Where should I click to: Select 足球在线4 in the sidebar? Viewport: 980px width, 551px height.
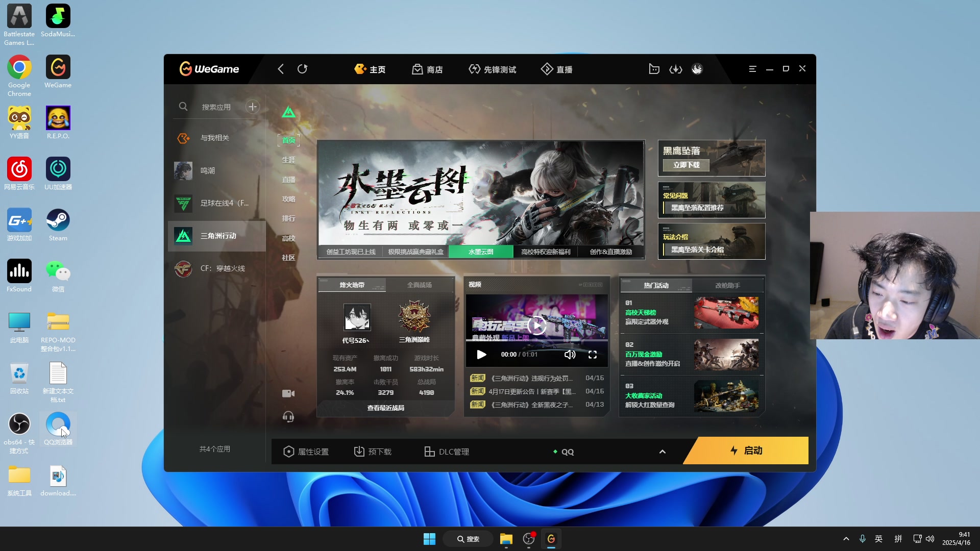point(217,203)
